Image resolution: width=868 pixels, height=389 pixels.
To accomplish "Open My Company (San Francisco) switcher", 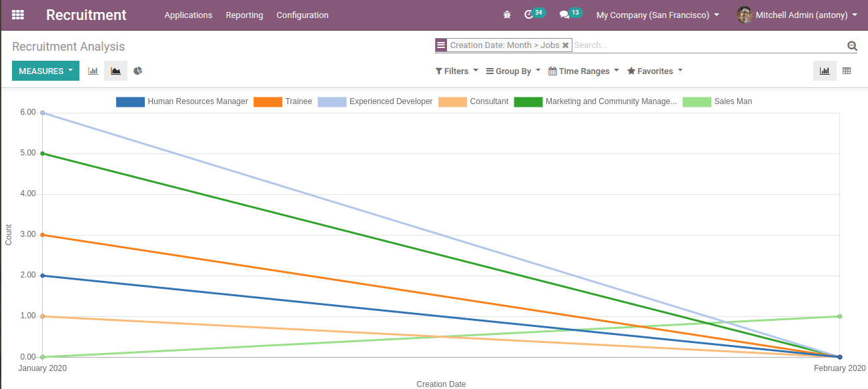I will 658,15.
